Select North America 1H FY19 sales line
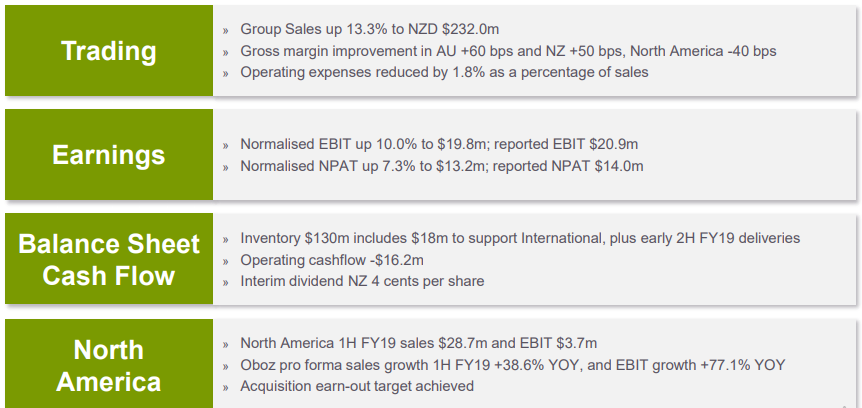The image size is (862, 408). (x=418, y=343)
